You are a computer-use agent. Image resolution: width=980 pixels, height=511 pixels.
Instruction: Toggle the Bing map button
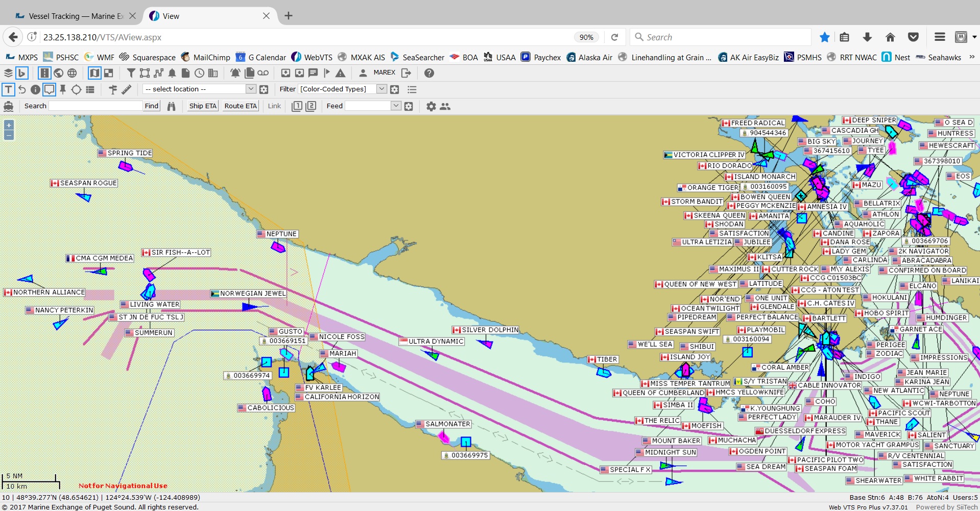pos(21,73)
